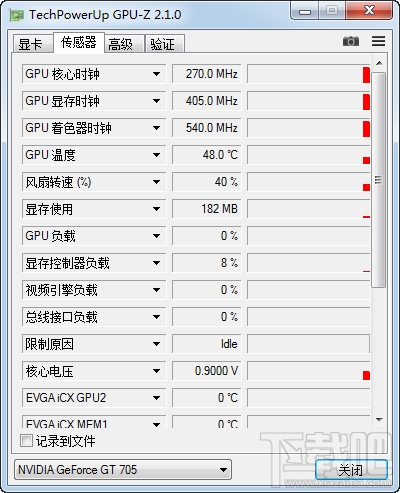Open the hamburger menu icon
The image size is (400, 493).
click(x=378, y=41)
